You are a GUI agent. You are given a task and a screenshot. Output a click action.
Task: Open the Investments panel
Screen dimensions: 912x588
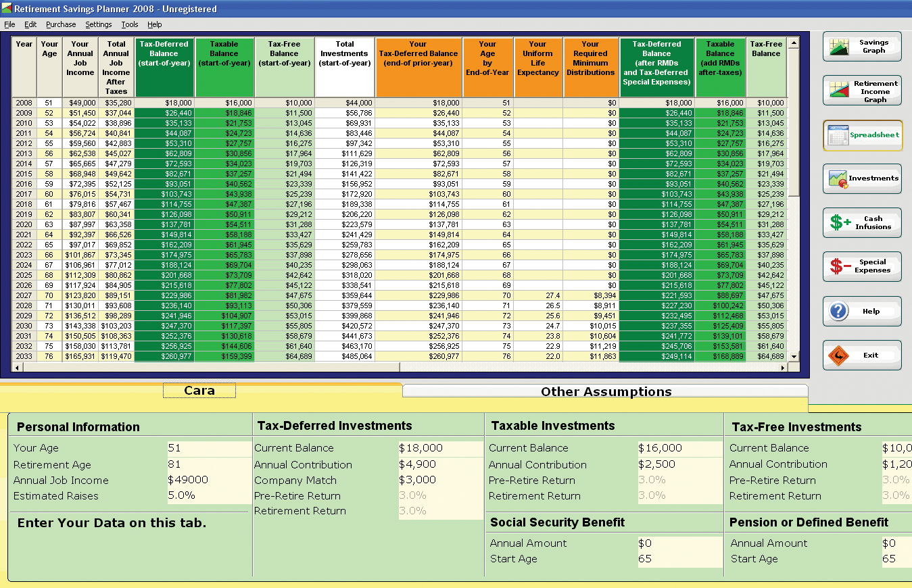tap(862, 178)
